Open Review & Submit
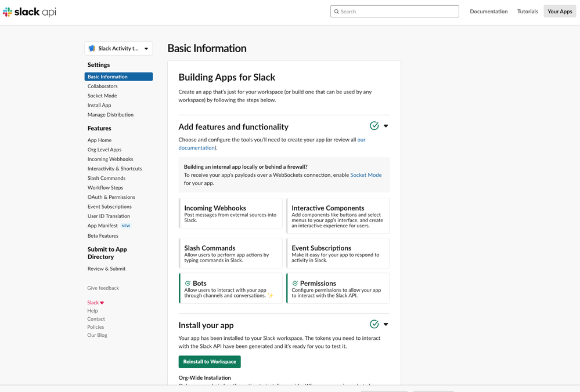The width and height of the screenshot is (580, 392). 106,268
